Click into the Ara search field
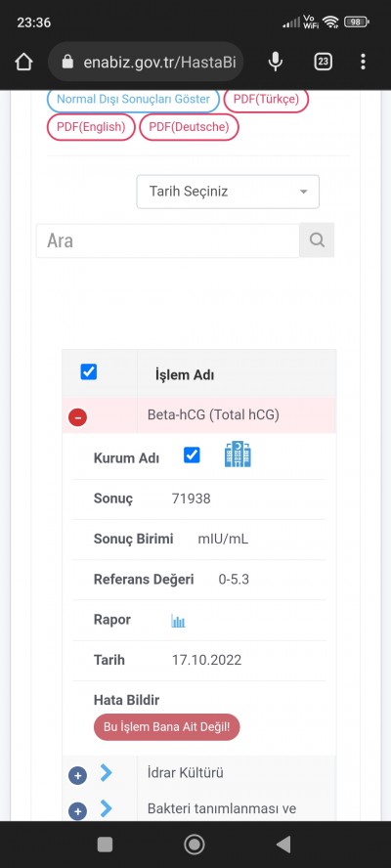This screenshot has height=868, width=391. 168,240
